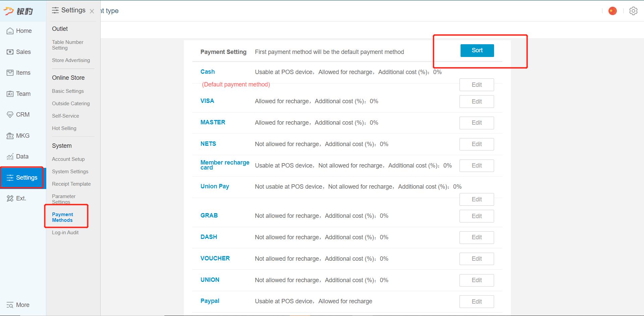Close the Settings panel with X
This screenshot has height=316, width=644.
[92, 11]
